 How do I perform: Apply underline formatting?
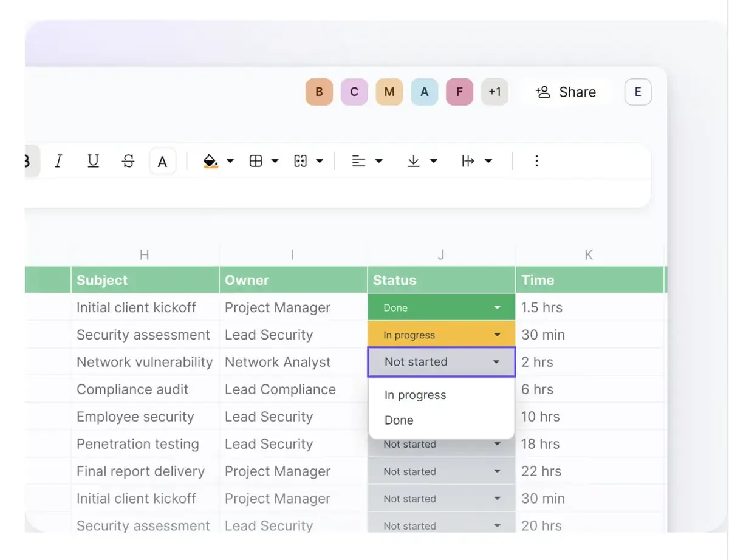coord(93,160)
